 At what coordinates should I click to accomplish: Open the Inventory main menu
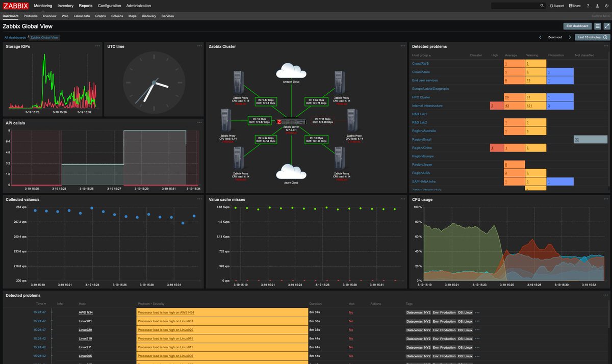pos(65,6)
